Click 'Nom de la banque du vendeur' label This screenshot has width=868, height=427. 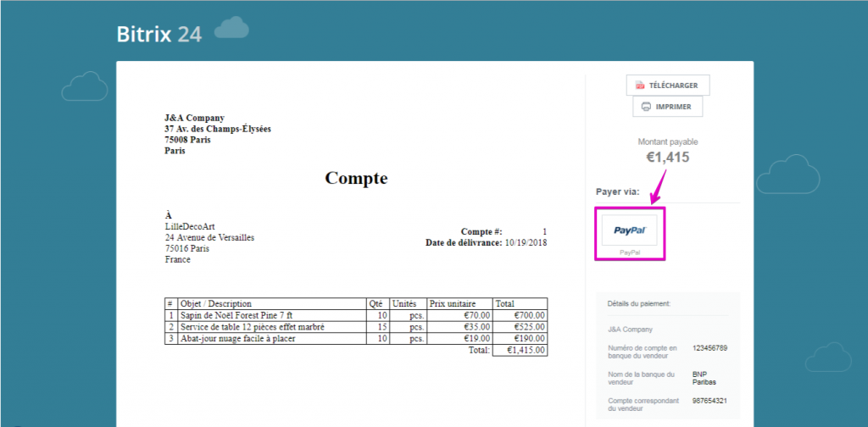click(x=641, y=379)
